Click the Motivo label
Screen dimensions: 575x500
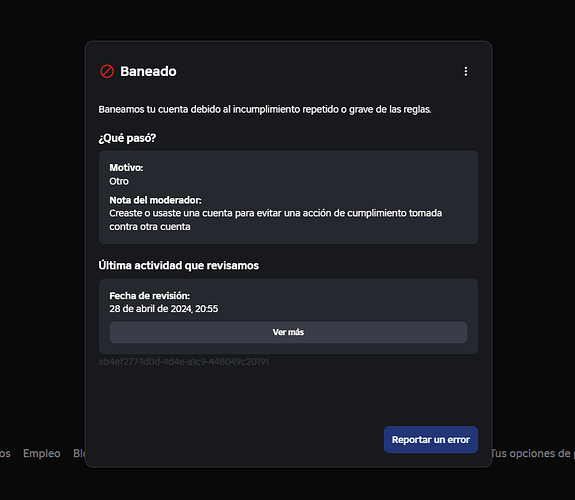pyautogui.click(x=126, y=168)
